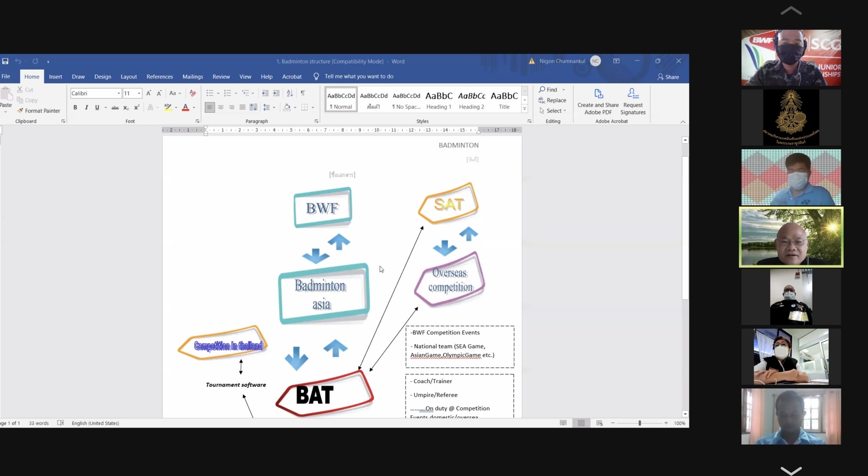
Task: Switch to the References tab
Action: 160,77
